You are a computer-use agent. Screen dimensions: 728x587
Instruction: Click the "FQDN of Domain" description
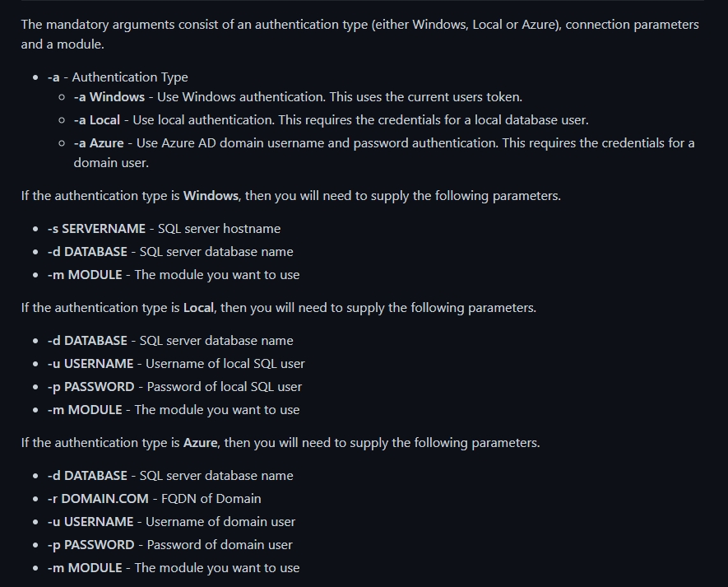coord(211,498)
